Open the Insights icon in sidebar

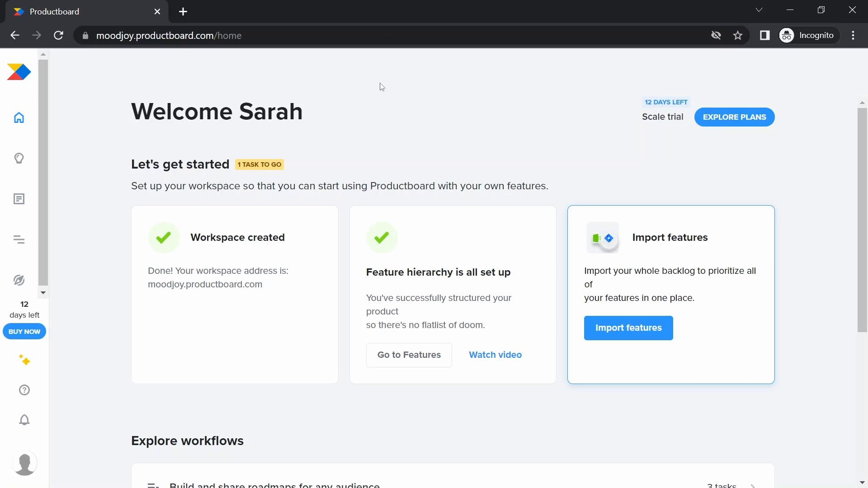pos(19,158)
